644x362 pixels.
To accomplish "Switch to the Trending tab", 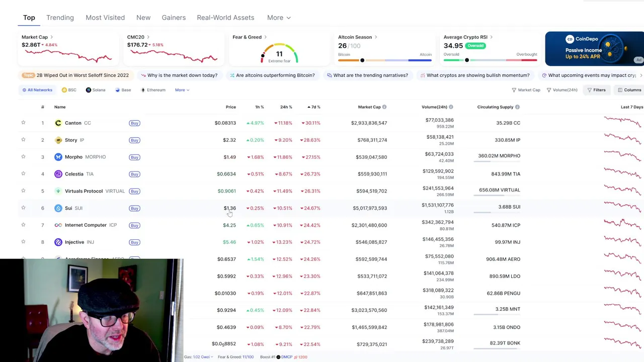I will coord(60,18).
